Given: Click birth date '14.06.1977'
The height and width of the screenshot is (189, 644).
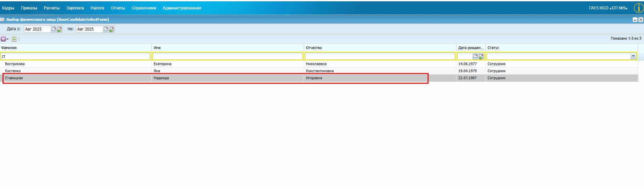Looking at the screenshot, I should point(467,64).
